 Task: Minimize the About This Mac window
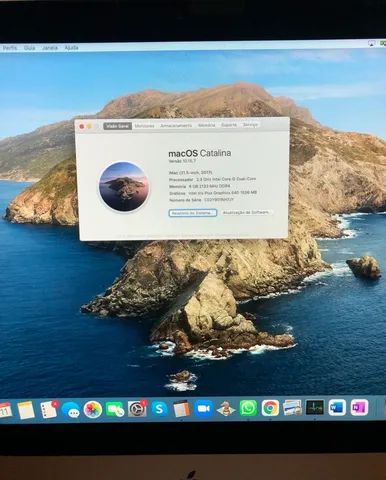[x=89, y=126]
